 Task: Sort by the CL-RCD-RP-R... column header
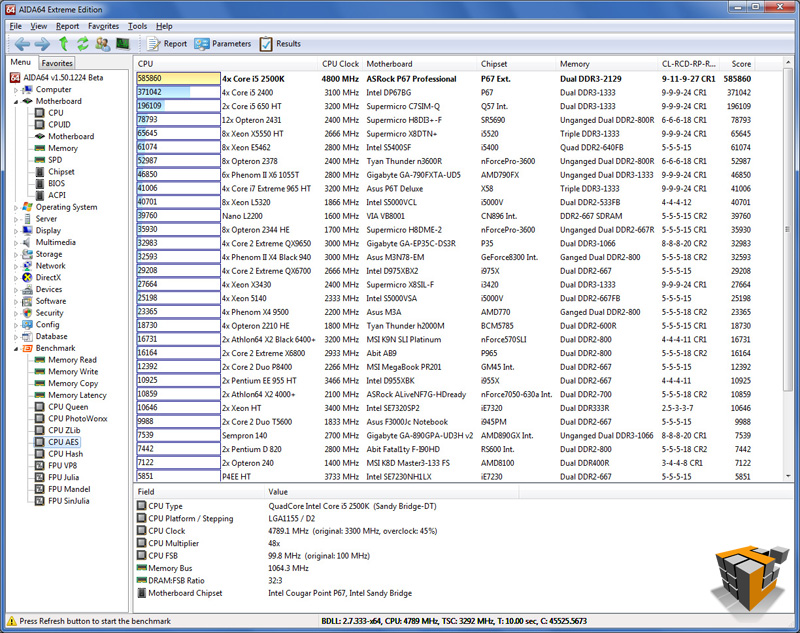(x=689, y=64)
